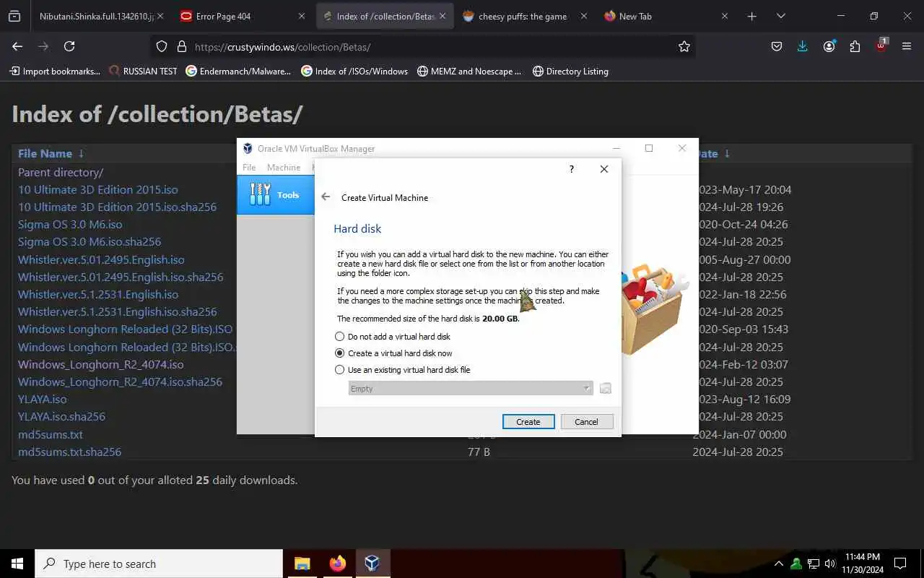Open YLAYA.iso.sha256 link
The width and height of the screenshot is (924, 578).
coord(61,416)
